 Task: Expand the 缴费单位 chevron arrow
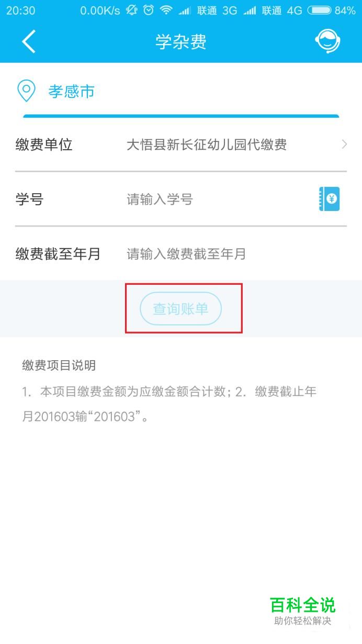(344, 145)
